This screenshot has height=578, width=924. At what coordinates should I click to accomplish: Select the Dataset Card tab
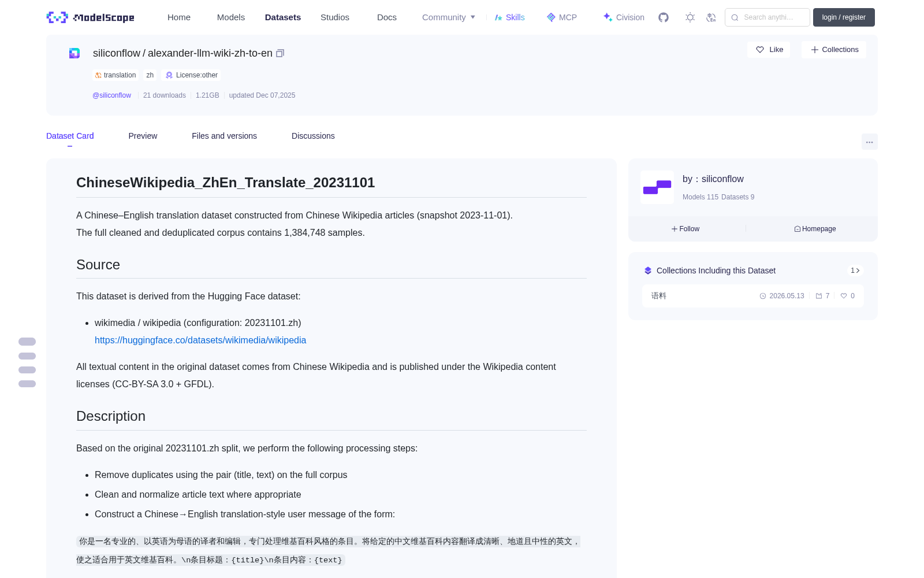[x=70, y=136]
